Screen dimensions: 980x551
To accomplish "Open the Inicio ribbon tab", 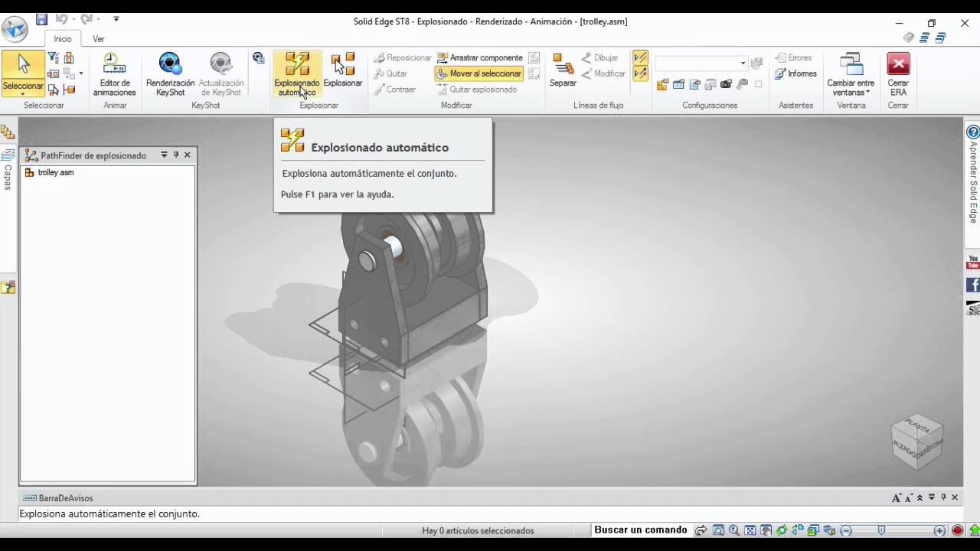I will (x=63, y=39).
